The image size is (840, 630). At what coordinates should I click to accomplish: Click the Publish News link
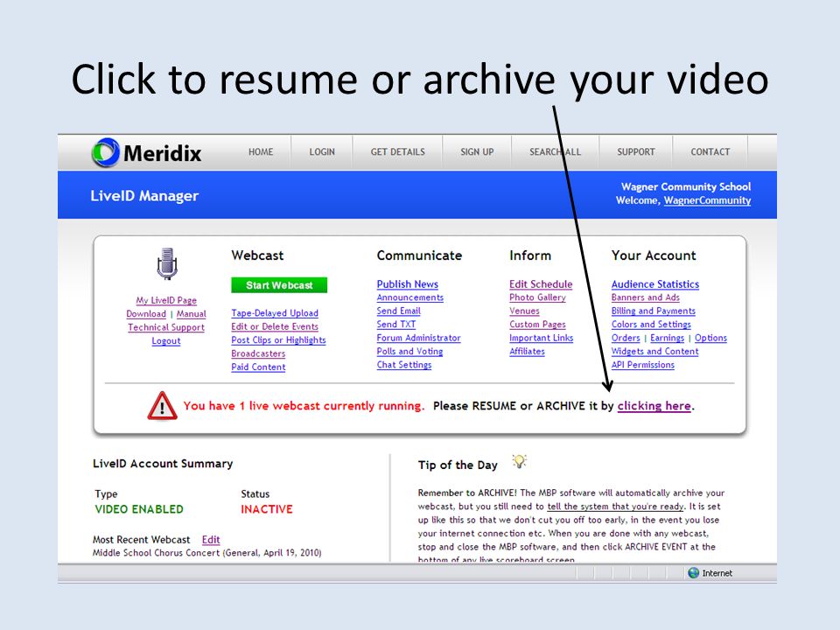tap(408, 283)
